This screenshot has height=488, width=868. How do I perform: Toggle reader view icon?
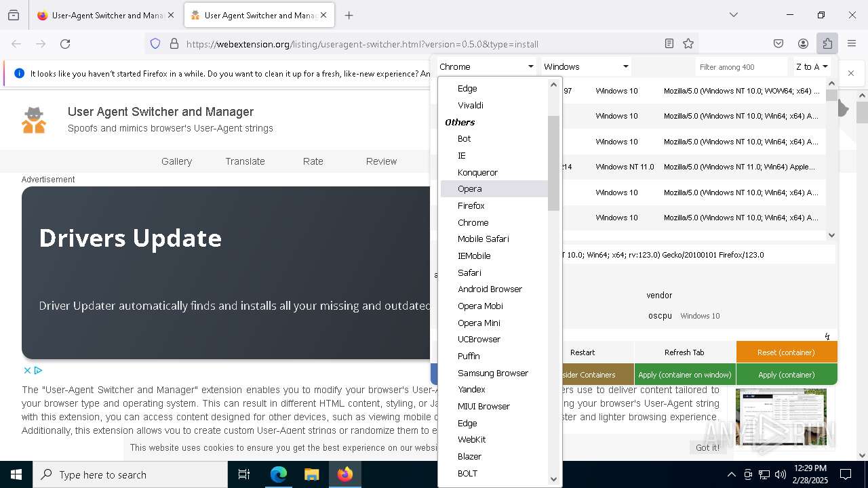[x=669, y=44]
